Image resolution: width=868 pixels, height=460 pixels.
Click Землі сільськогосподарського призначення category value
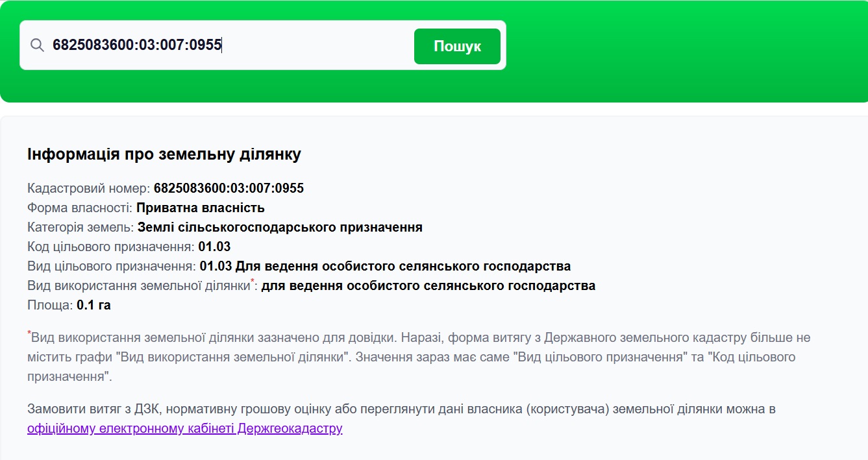pos(280,228)
